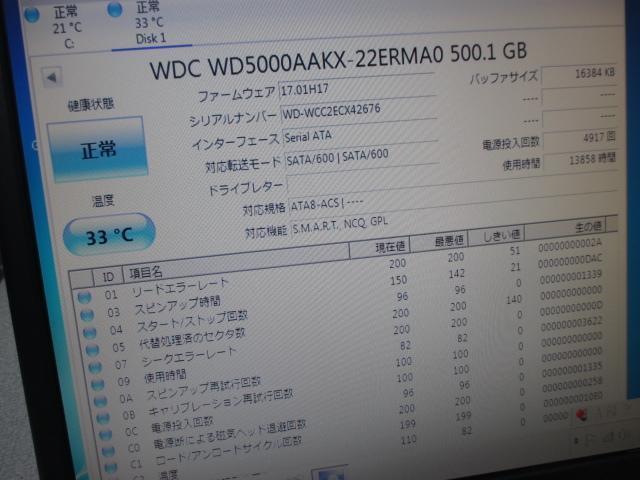640x480 pixels.
Task: Click the 正常 health status button
Action: pos(97,149)
